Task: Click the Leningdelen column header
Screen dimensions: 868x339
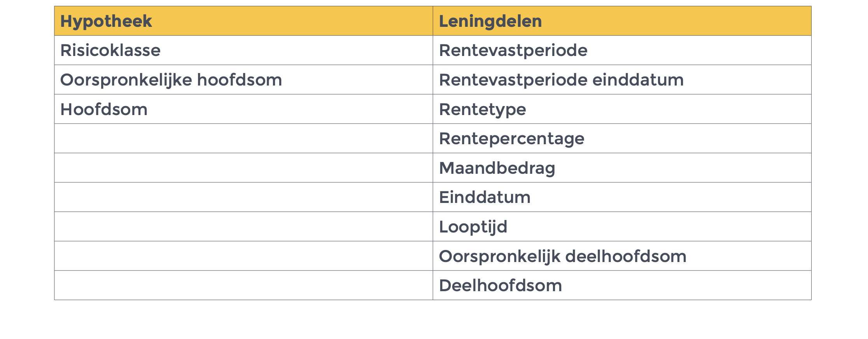Action: [622, 21]
